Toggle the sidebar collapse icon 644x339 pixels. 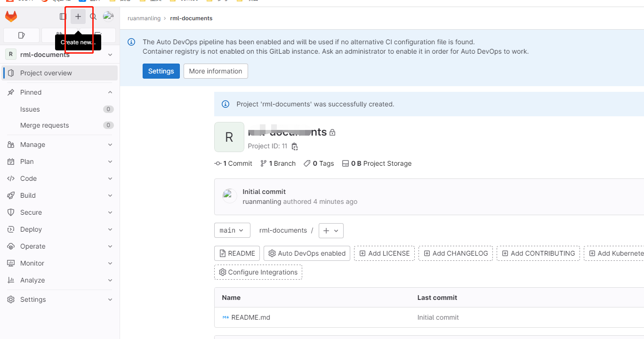(63, 16)
